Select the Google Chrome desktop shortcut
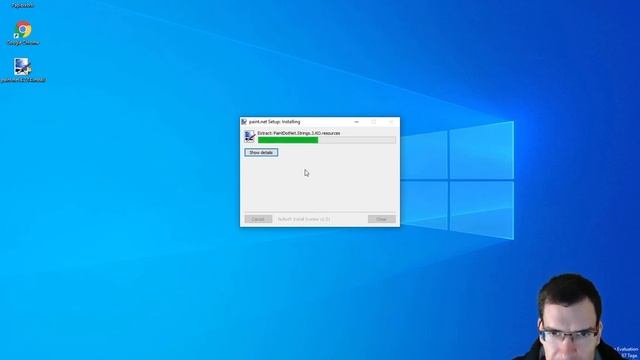This screenshot has width=640, height=360. (23, 33)
